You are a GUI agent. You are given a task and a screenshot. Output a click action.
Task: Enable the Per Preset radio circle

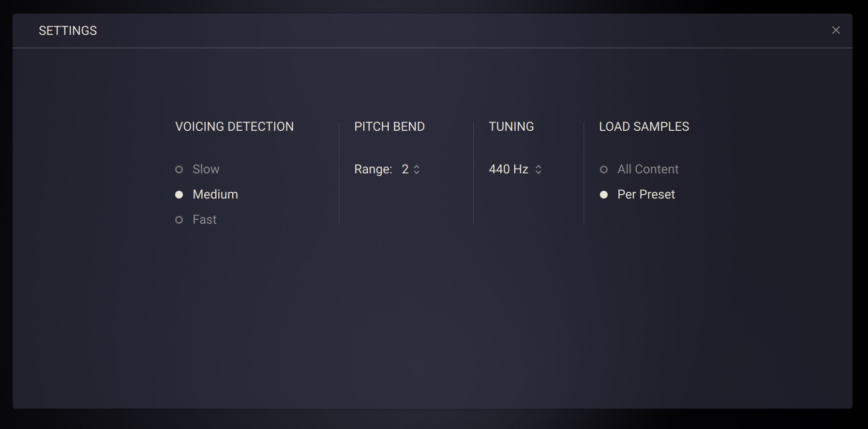coord(604,195)
